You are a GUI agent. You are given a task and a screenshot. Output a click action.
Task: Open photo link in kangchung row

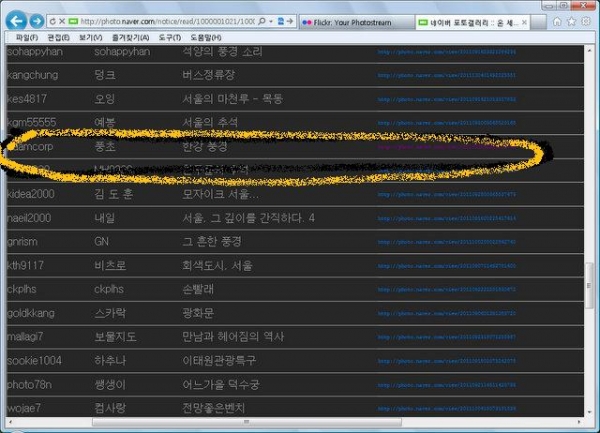(447, 75)
